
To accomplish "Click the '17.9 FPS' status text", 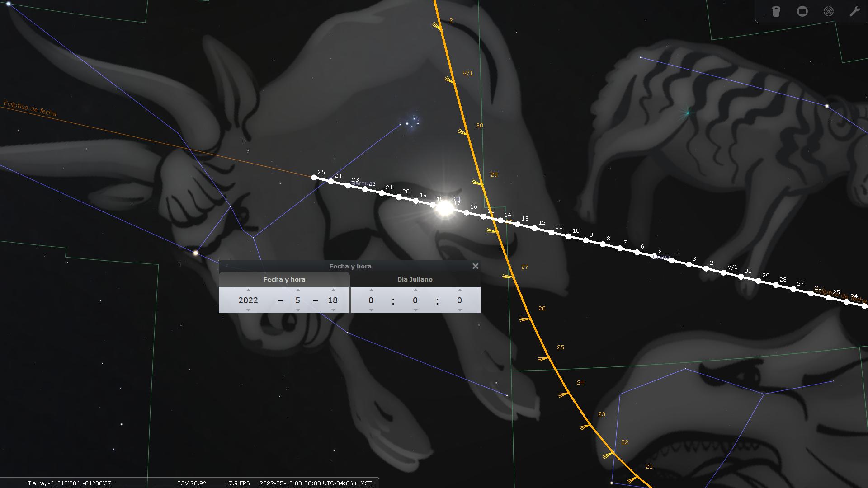I will coord(237,483).
